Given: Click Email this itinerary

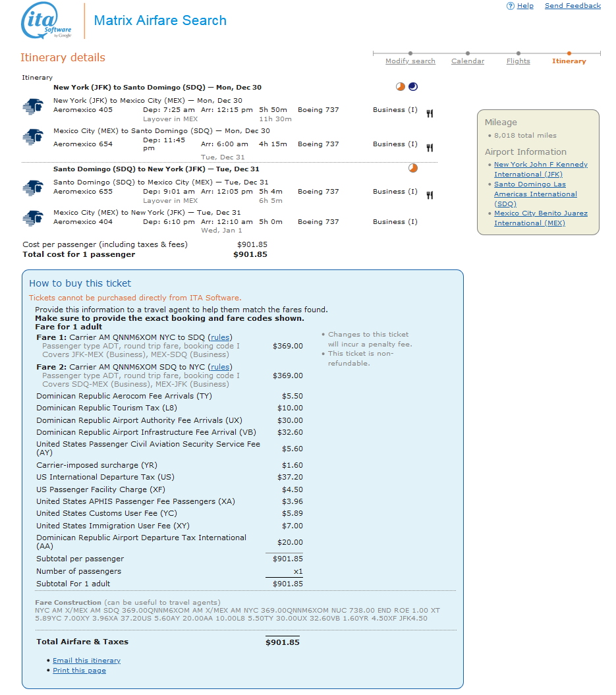Looking at the screenshot, I should 86,661.
